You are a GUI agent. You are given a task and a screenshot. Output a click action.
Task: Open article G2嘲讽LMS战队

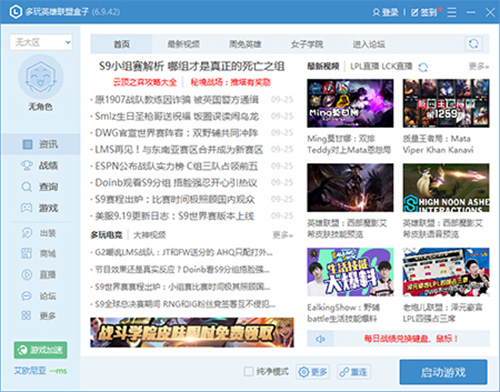click(x=183, y=252)
